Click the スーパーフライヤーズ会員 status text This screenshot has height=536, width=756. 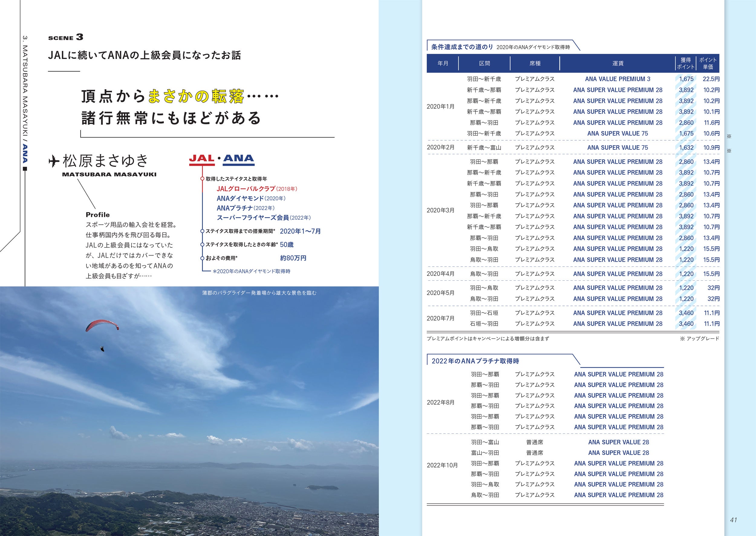253,218
